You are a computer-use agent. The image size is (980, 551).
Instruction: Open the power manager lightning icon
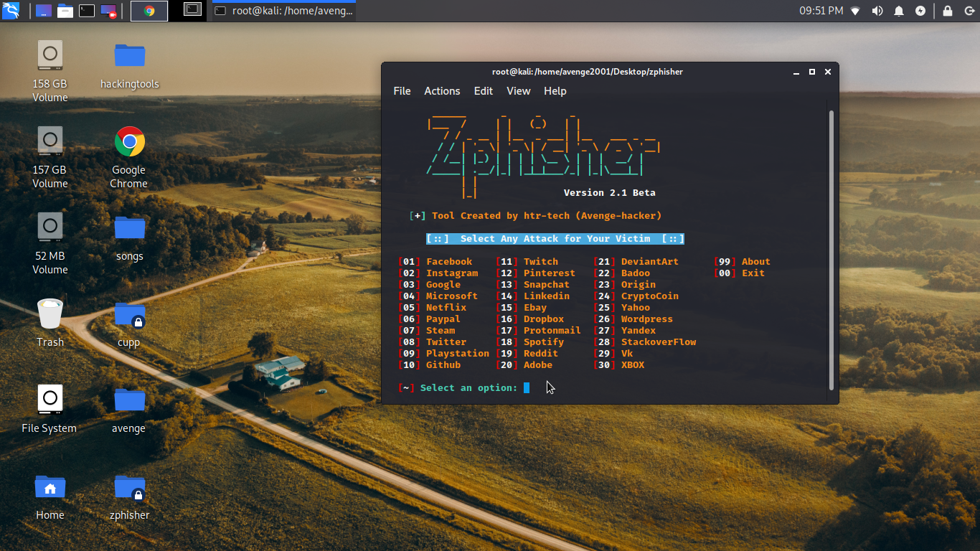click(x=920, y=11)
